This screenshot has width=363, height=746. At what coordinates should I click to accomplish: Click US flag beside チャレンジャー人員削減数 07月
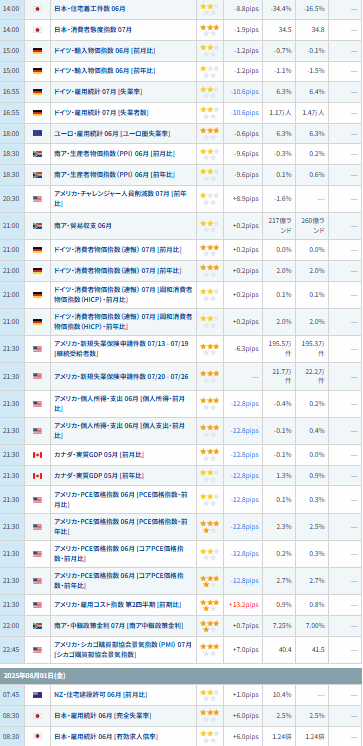pos(38,199)
